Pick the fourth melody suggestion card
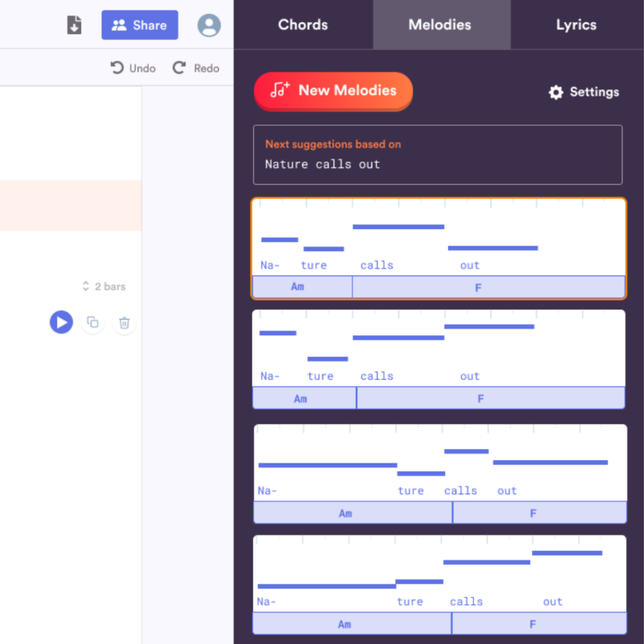644x644 pixels. (x=440, y=584)
